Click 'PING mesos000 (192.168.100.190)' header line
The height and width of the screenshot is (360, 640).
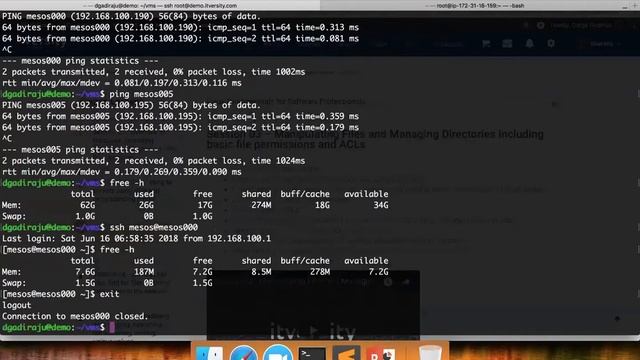pyautogui.click(x=131, y=16)
